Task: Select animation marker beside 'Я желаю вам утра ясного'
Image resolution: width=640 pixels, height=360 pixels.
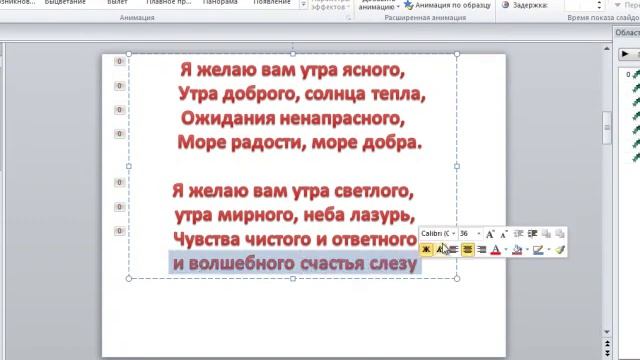Action: (119, 61)
